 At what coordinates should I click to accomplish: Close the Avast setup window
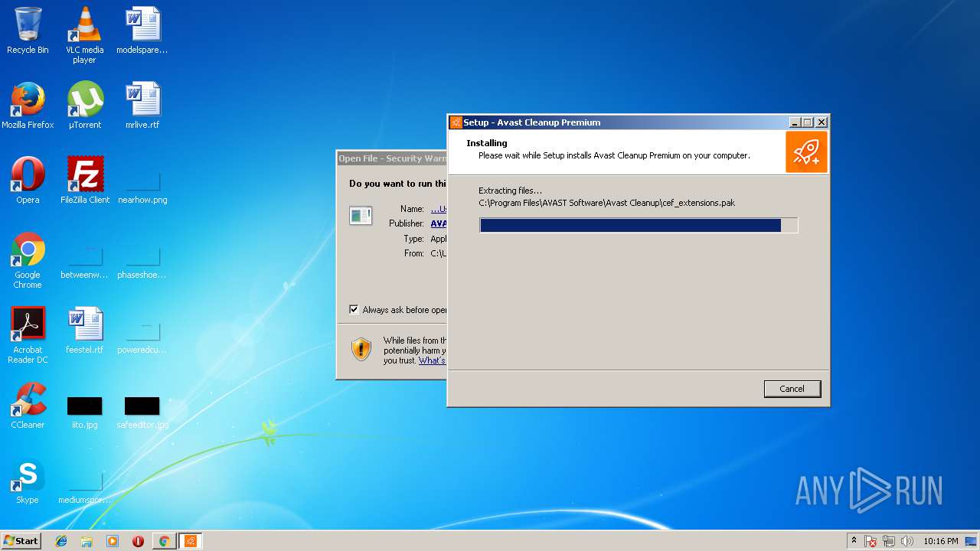click(x=821, y=122)
